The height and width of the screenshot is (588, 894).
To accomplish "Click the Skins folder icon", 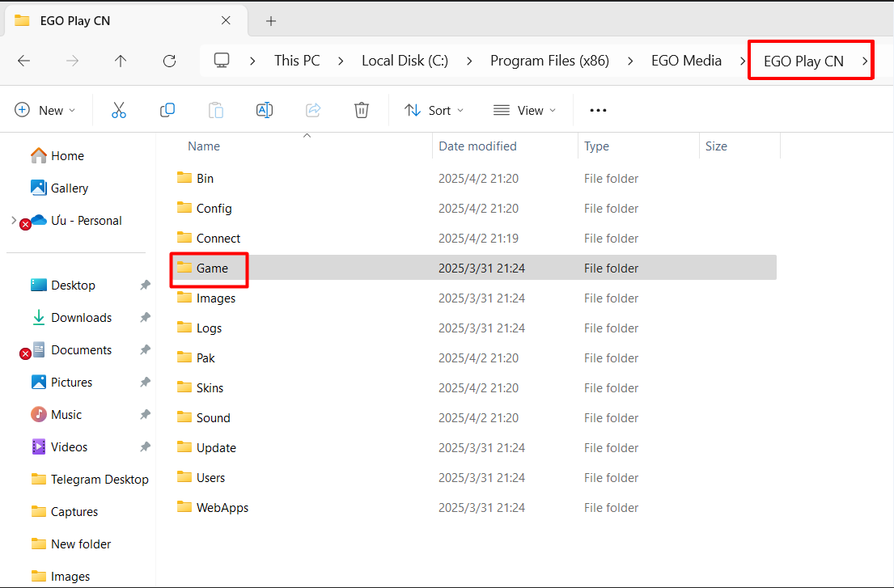I will (184, 387).
